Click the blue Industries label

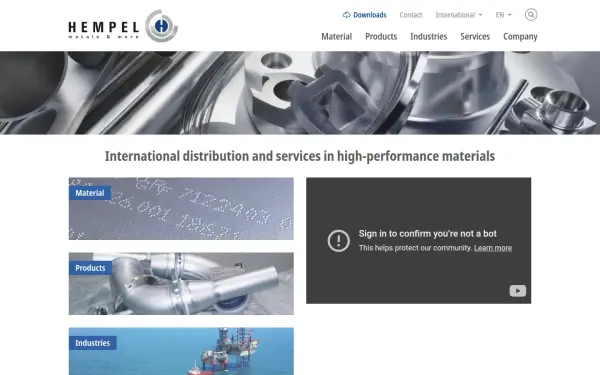point(93,343)
